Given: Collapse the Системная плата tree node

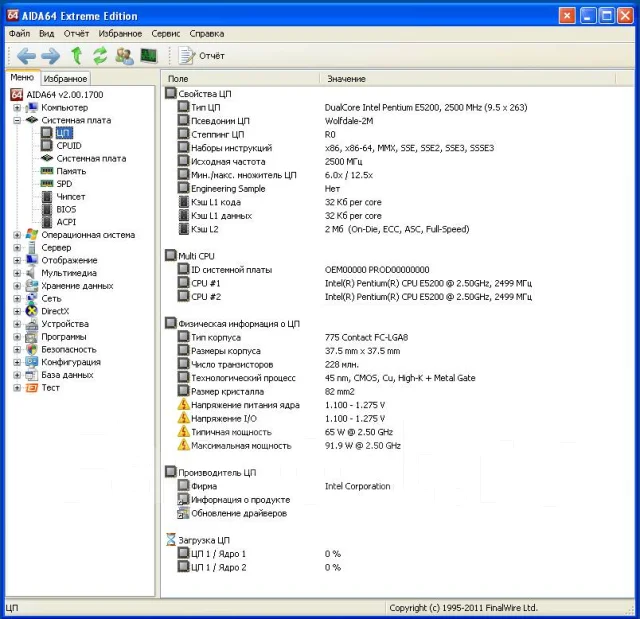Looking at the screenshot, I should click(x=17, y=120).
